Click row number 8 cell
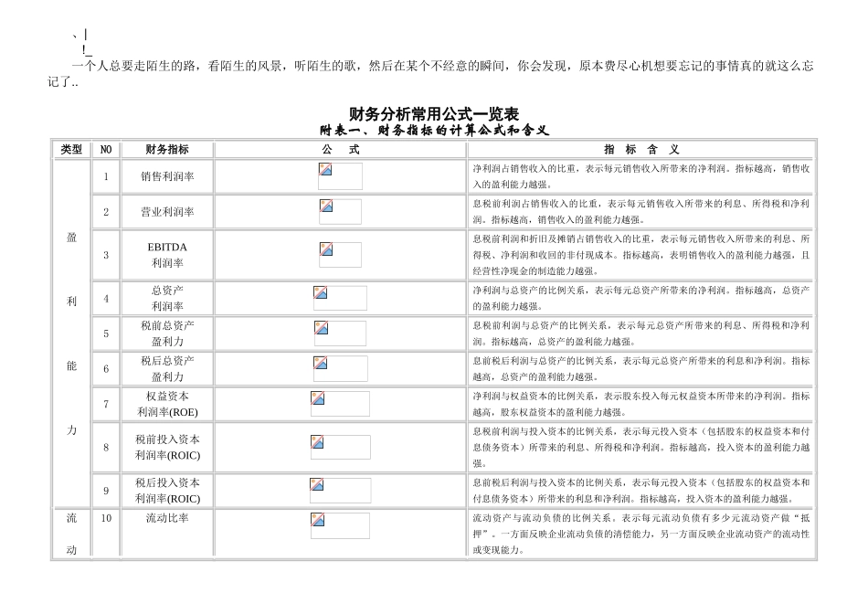The height and width of the screenshot is (614, 868). [106, 447]
